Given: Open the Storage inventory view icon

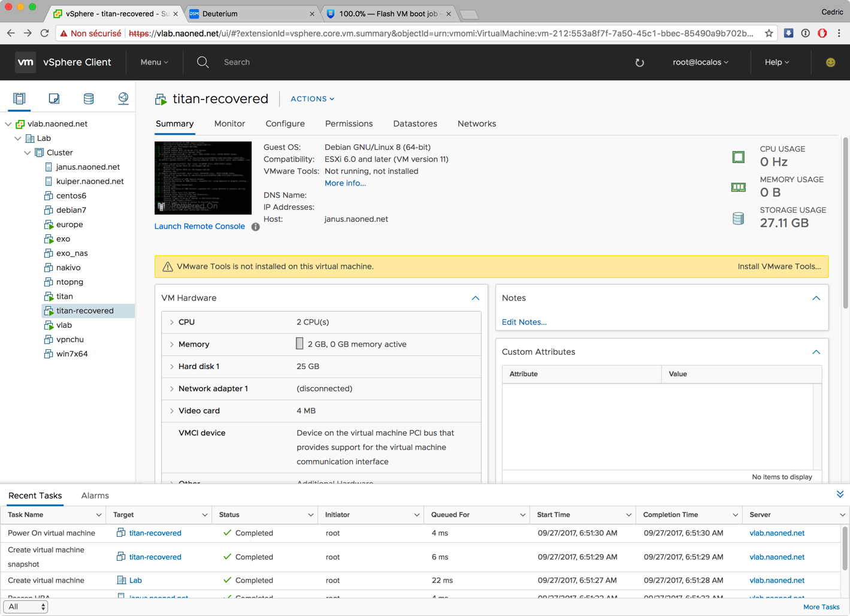Looking at the screenshot, I should coord(89,98).
